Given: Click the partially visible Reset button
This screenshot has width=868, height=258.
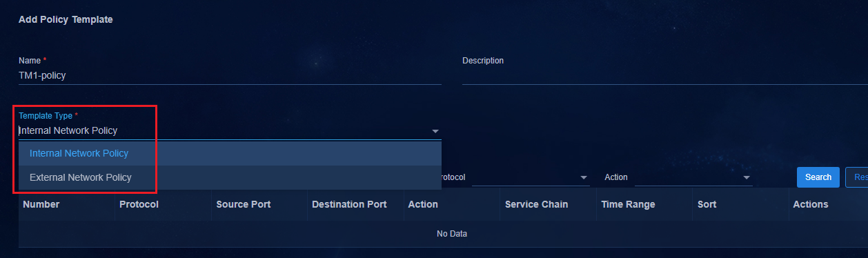Looking at the screenshot, I should [857, 177].
